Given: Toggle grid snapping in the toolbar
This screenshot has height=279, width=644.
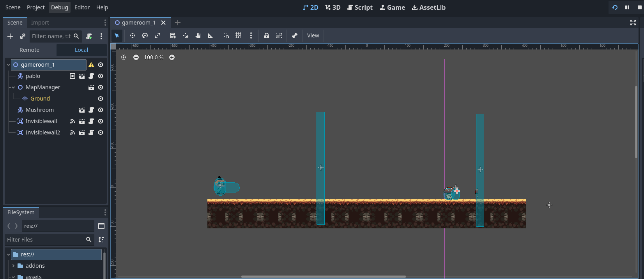Looking at the screenshot, I should click(239, 36).
